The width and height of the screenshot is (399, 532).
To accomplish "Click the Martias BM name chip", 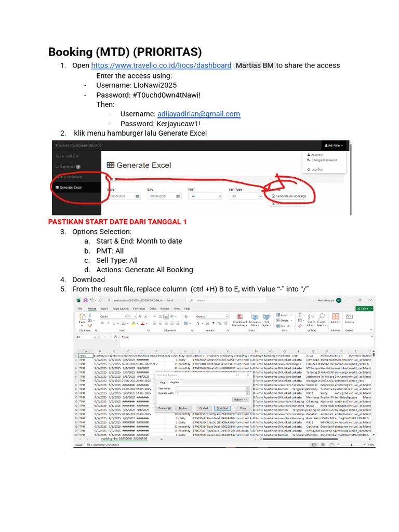I will (x=255, y=65).
